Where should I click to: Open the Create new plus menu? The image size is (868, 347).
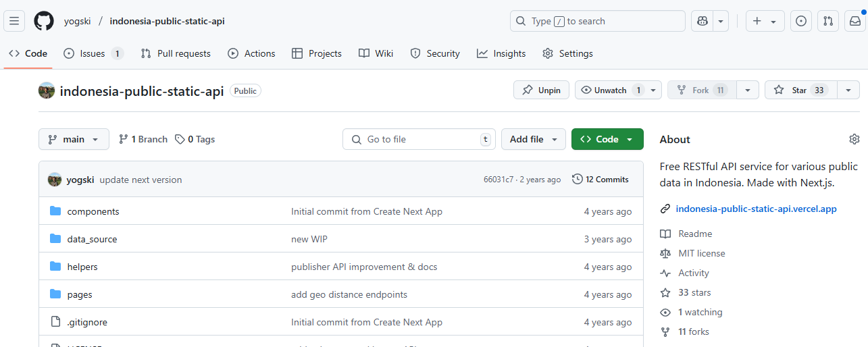point(765,21)
